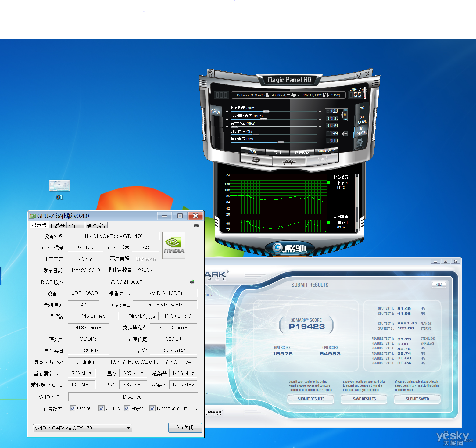The width and height of the screenshot is (476, 448).
Task: Decrease core clock with minus icon
Action: point(227,112)
